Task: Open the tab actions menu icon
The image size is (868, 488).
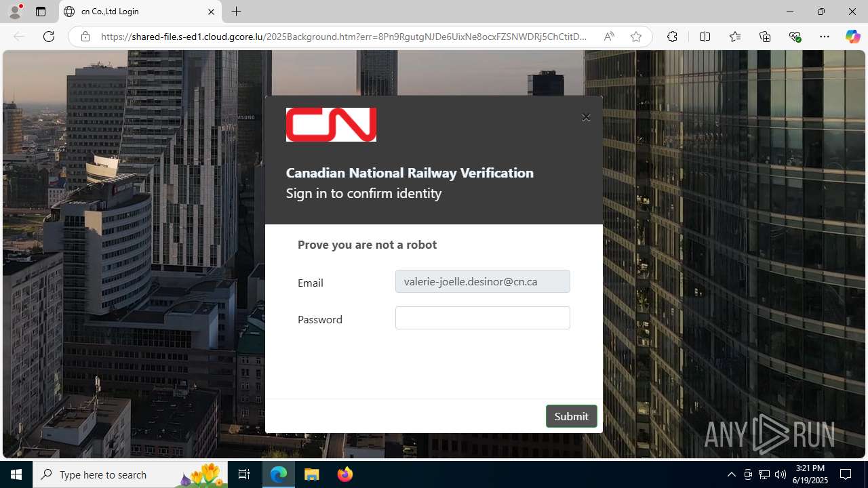Action: pyautogui.click(x=41, y=12)
